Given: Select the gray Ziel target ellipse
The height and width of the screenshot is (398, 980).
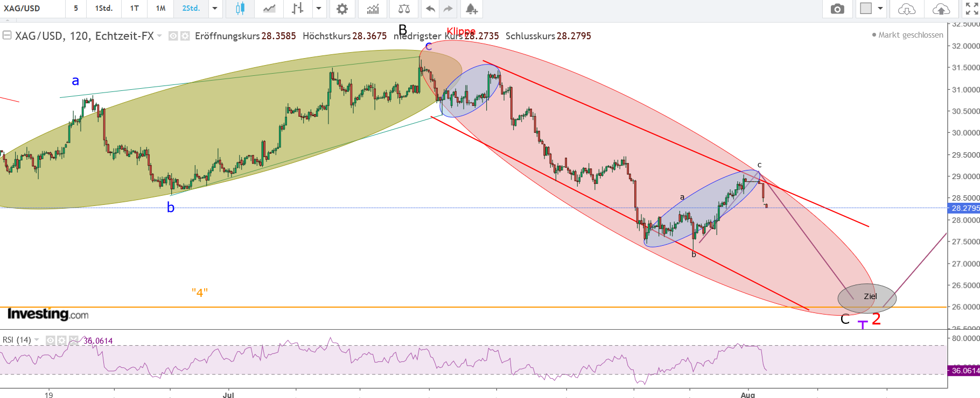Looking at the screenshot, I should tap(867, 298).
